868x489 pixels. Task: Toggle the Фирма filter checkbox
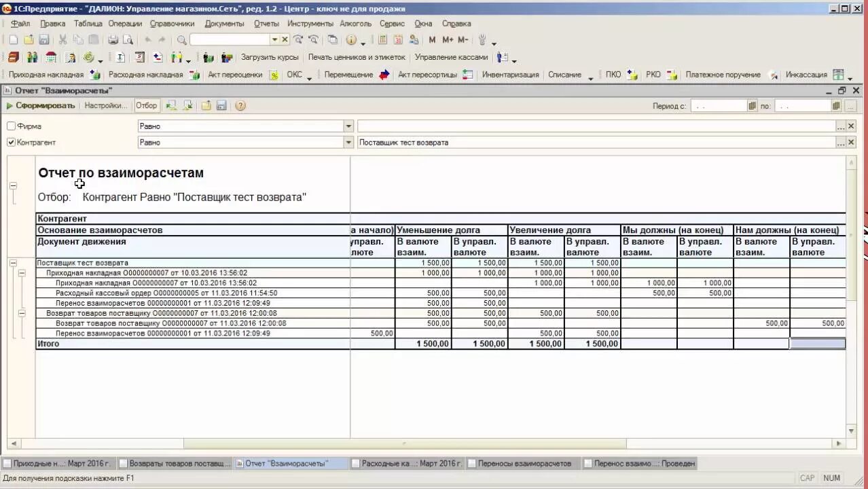point(11,126)
